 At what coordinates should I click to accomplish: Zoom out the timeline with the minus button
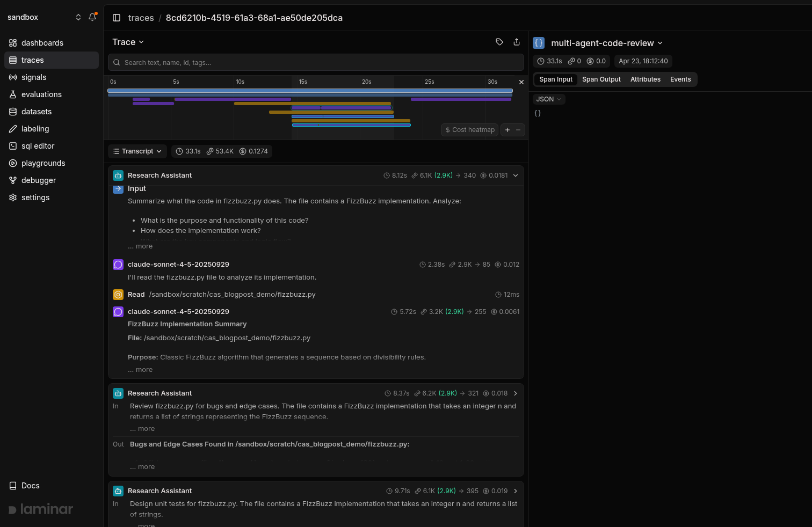pyautogui.click(x=518, y=130)
